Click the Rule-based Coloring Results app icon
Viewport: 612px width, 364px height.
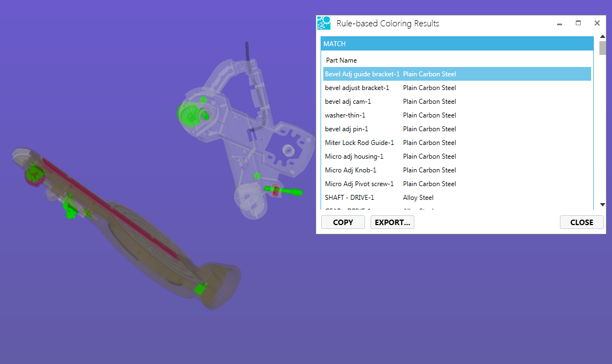[x=324, y=23]
